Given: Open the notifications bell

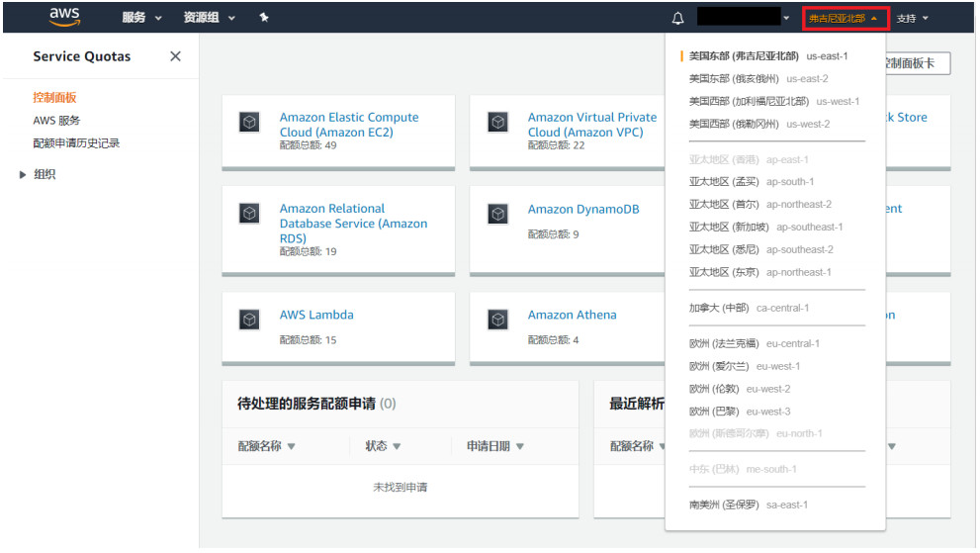Looking at the screenshot, I should click(x=677, y=18).
